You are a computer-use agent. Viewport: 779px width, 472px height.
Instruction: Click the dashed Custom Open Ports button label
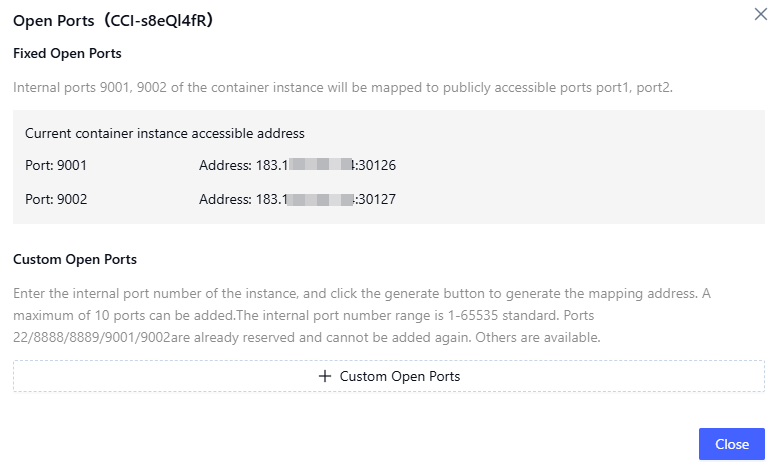pos(399,377)
